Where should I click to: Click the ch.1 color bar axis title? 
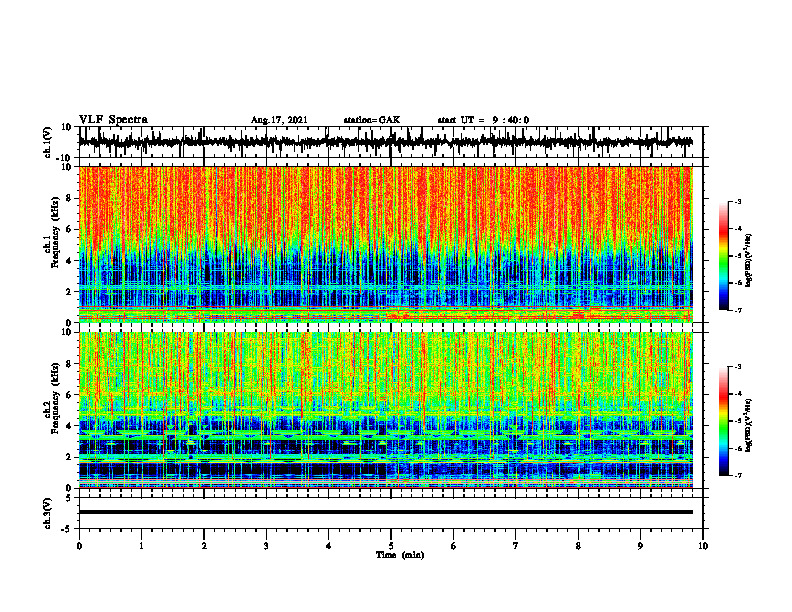(x=748, y=260)
